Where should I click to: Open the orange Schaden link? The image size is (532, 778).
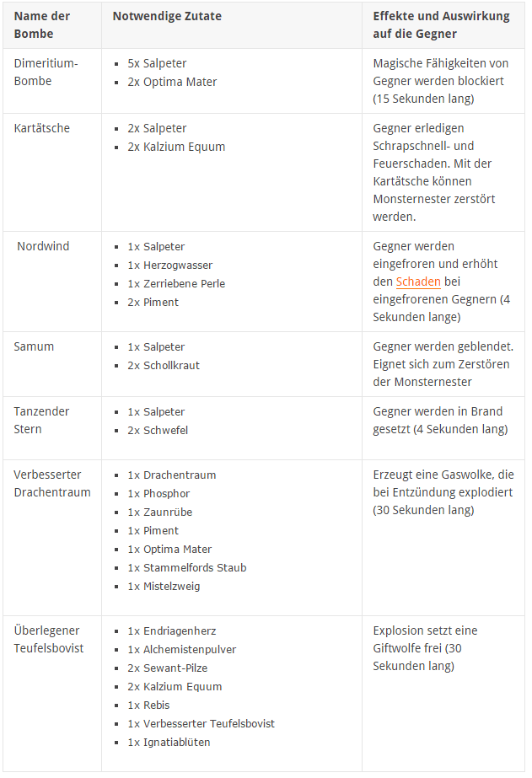(418, 282)
